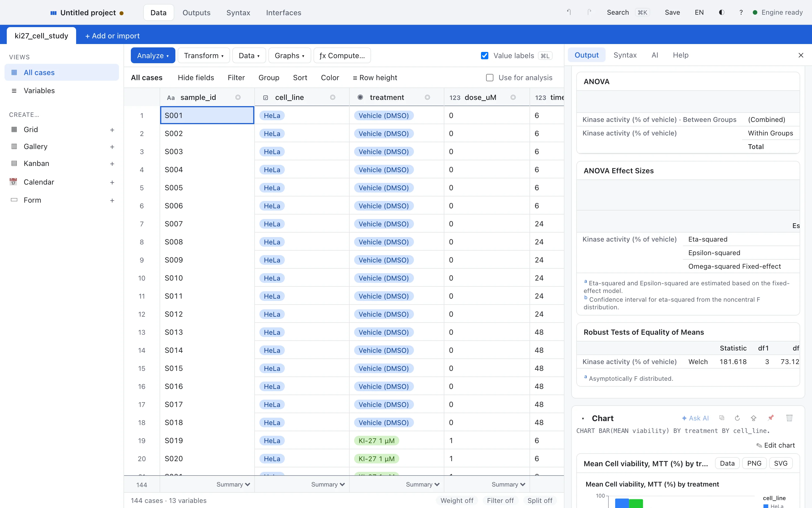Open the Color option in view toolbar
This screenshot has height=508, width=812.
pyautogui.click(x=330, y=78)
